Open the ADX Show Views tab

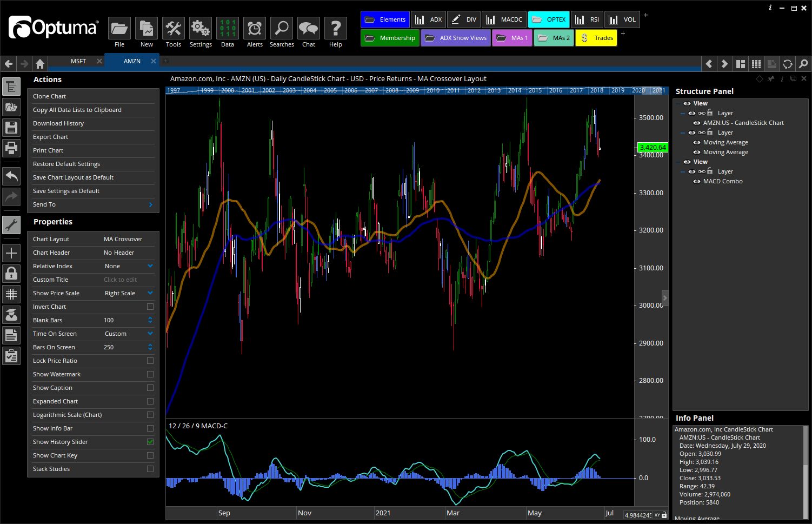(x=456, y=38)
